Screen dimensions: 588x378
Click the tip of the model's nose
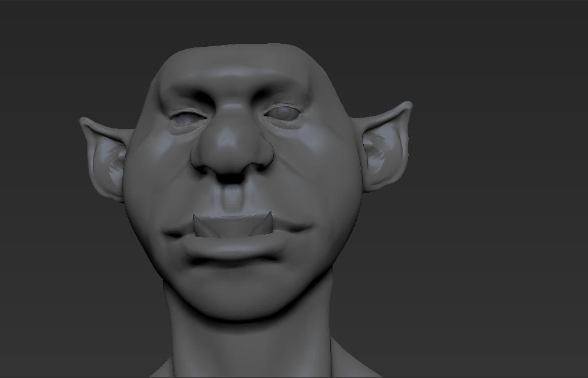pyautogui.click(x=230, y=144)
